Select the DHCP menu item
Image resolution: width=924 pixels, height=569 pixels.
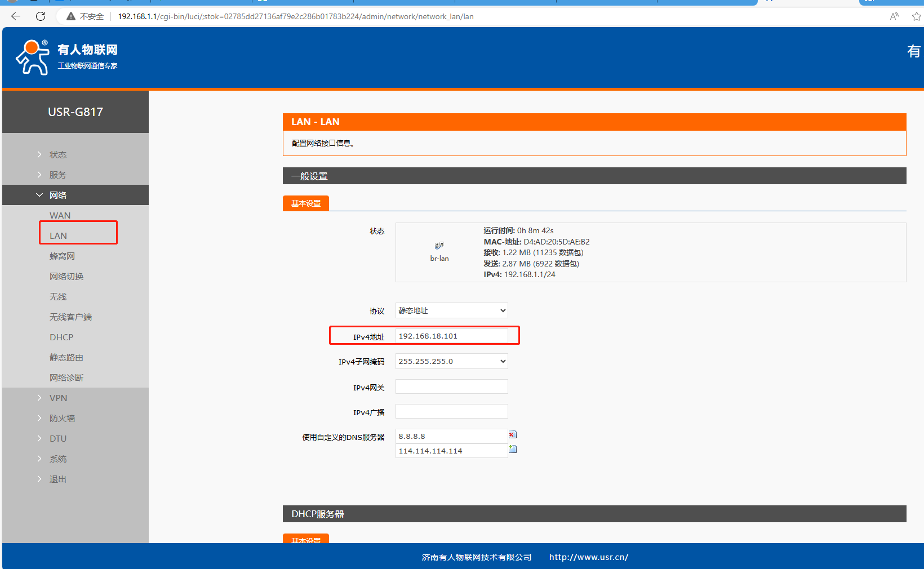click(61, 337)
